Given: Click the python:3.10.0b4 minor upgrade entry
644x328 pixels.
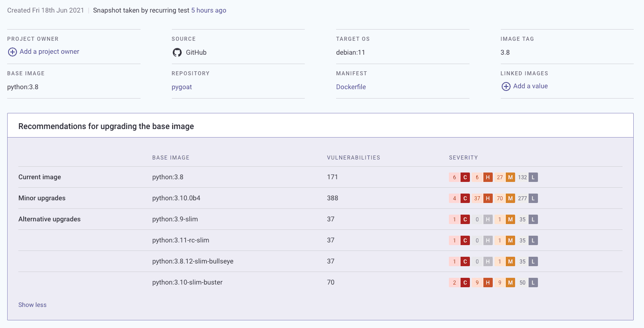Looking at the screenshot, I should (176, 198).
